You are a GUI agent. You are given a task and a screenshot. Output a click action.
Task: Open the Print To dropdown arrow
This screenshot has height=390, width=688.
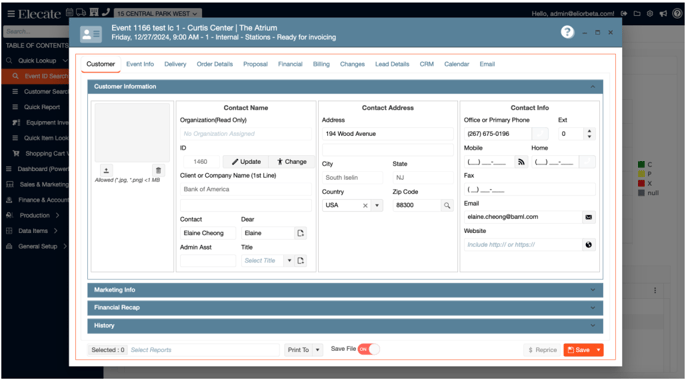pyautogui.click(x=318, y=350)
